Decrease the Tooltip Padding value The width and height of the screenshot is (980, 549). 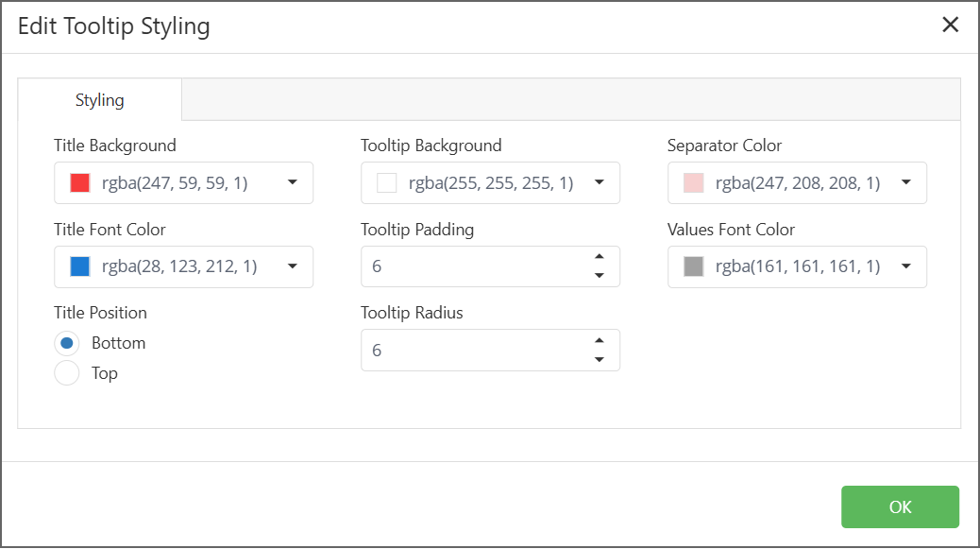[599, 276]
